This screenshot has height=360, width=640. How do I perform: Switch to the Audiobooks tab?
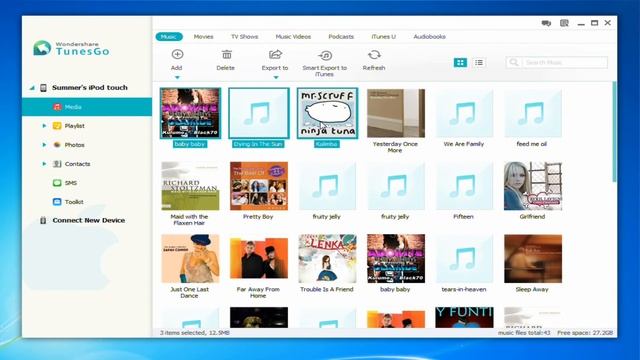pyautogui.click(x=429, y=37)
